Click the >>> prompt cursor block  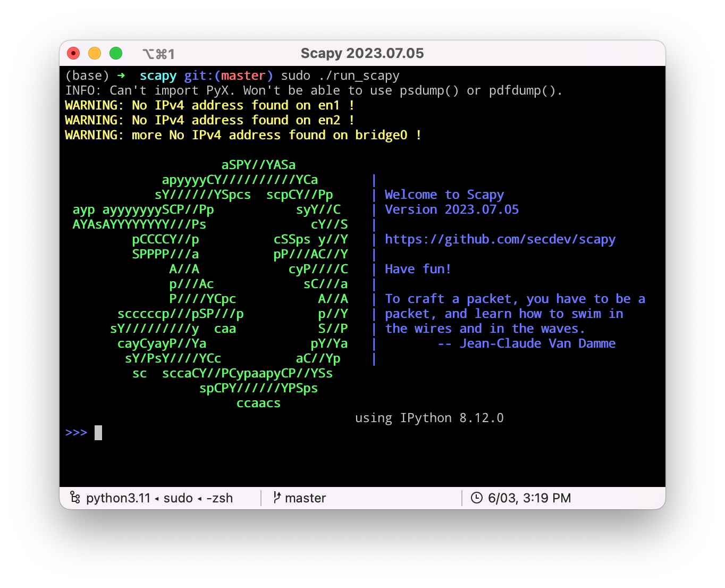98,433
